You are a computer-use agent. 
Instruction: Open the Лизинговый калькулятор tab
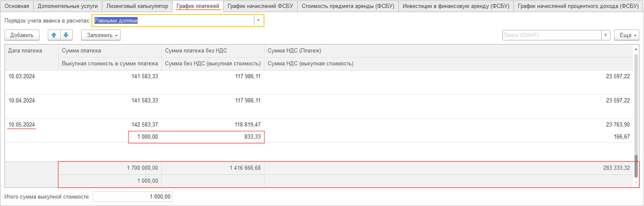137,6
